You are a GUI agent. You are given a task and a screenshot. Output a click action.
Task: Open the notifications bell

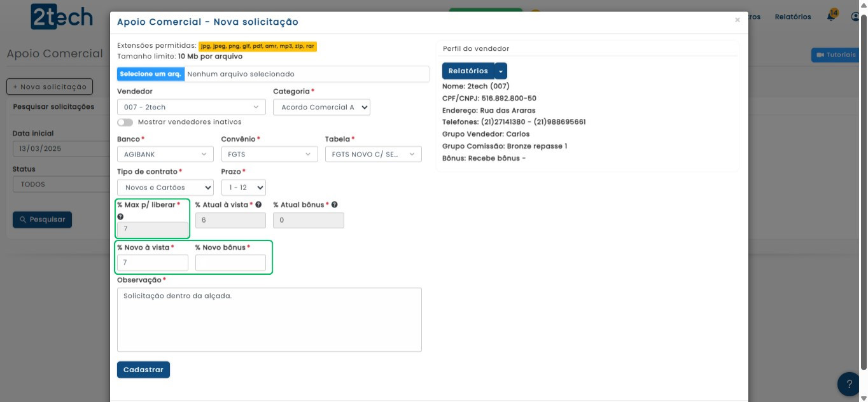pyautogui.click(x=831, y=17)
